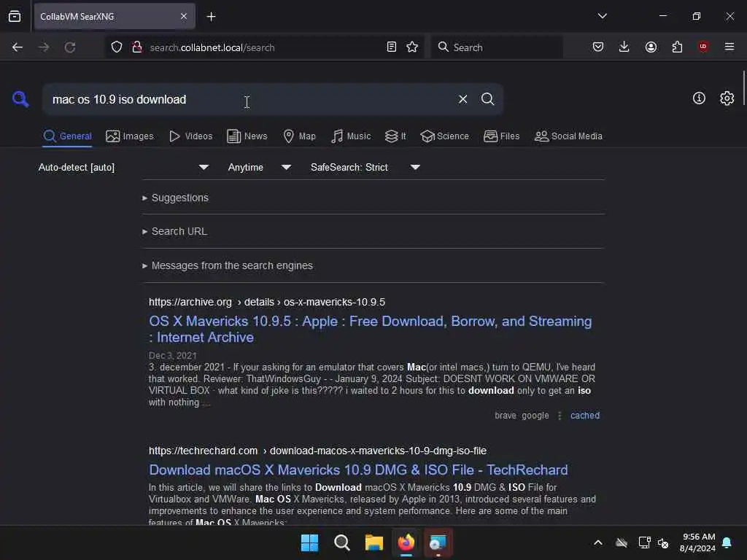Select the General category tab
The width and height of the screenshot is (747, 560).
pyautogui.click(x=67, y=136)
